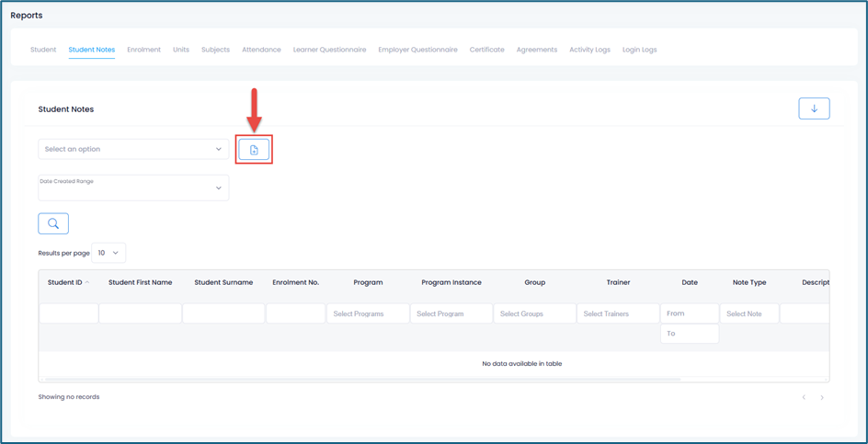The height and width of the screenshot is (444, 868).
Task: Click the add file icon button
Action: pyautogui.click(x=254, y=150)
